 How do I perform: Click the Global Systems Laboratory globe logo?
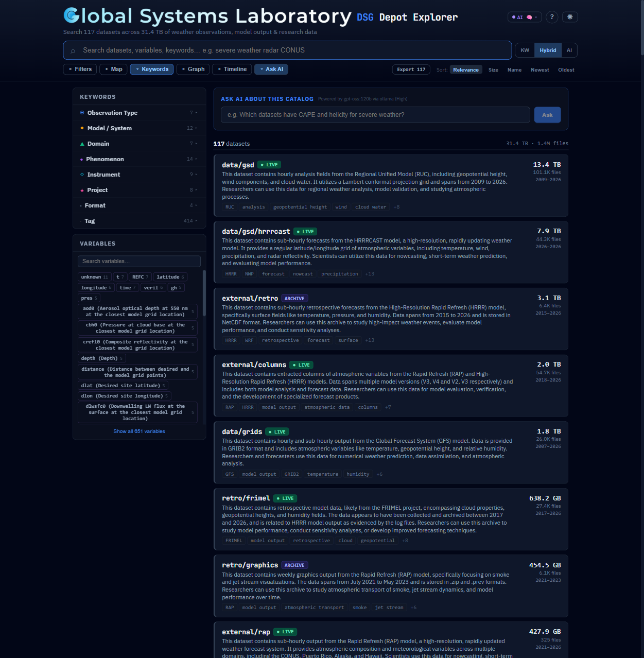[x=71, y=15]
